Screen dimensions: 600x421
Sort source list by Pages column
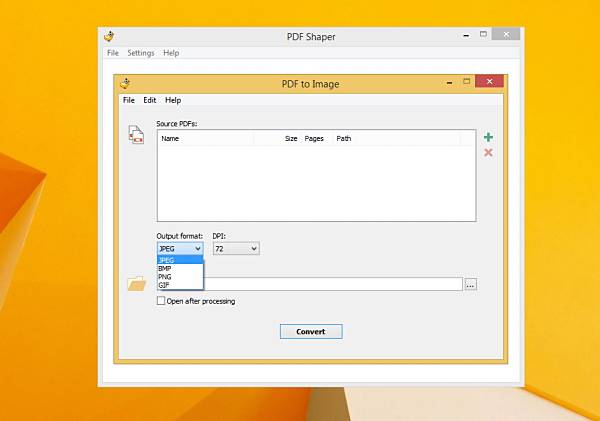(x=317, y=139)
